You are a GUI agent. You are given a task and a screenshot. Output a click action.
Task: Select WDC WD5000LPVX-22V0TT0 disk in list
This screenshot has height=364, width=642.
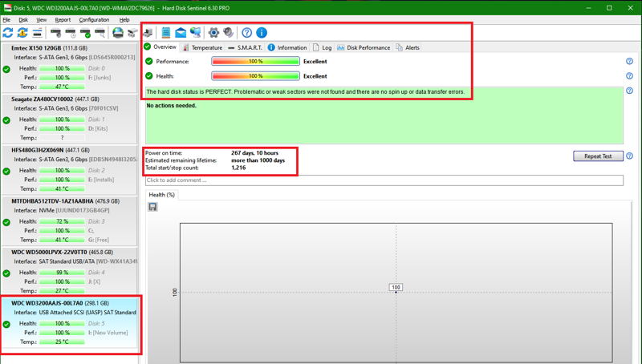pos(69,272)
